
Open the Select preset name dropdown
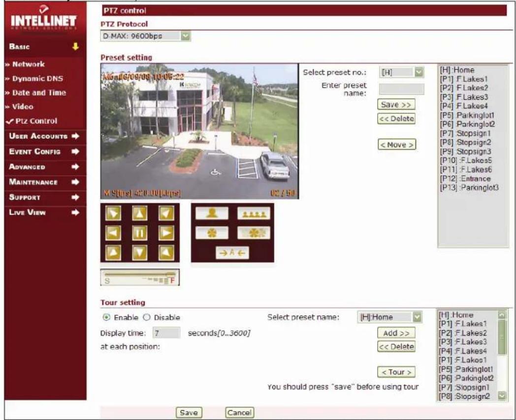389,317
